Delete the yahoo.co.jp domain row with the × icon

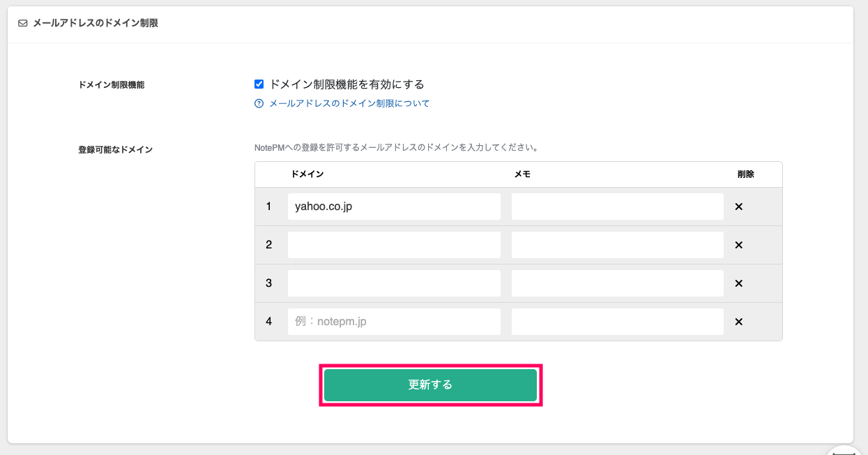point(738,206)
